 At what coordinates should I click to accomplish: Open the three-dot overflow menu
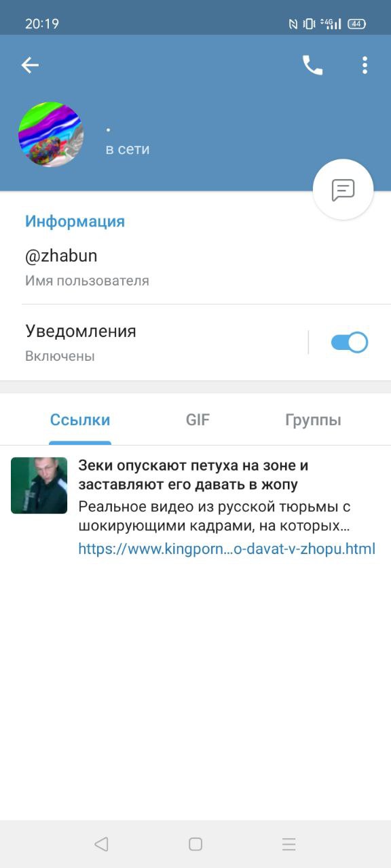click(365, 65)
